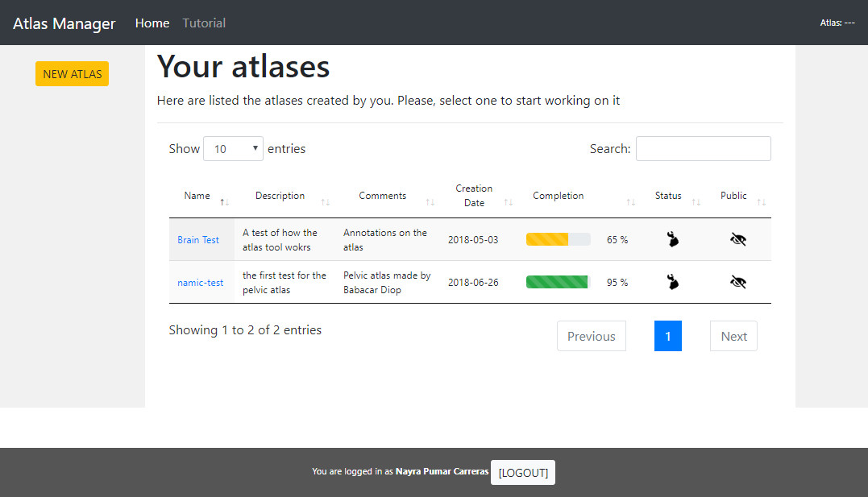Click the NEW ATLAS button
The height and width of the screenshot is (497, 868).
[72, 74]
